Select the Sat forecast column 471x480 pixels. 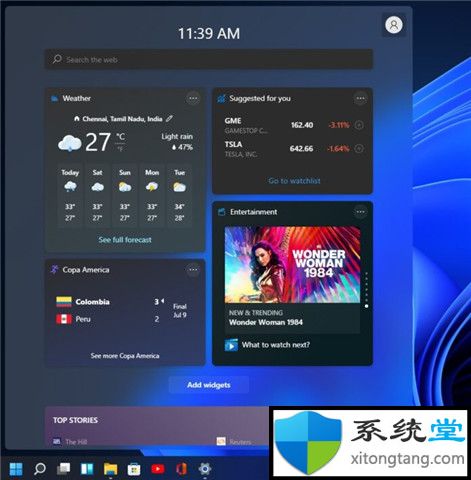point(97,195)
